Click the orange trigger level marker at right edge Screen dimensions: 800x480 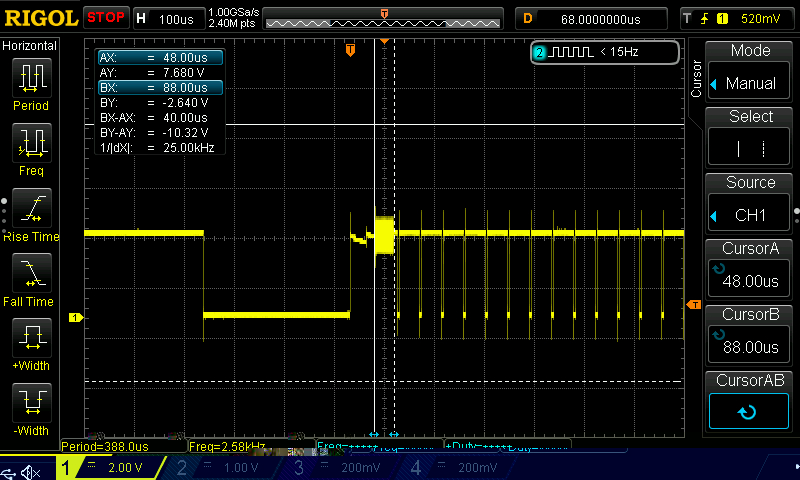[x=694, y=305]
